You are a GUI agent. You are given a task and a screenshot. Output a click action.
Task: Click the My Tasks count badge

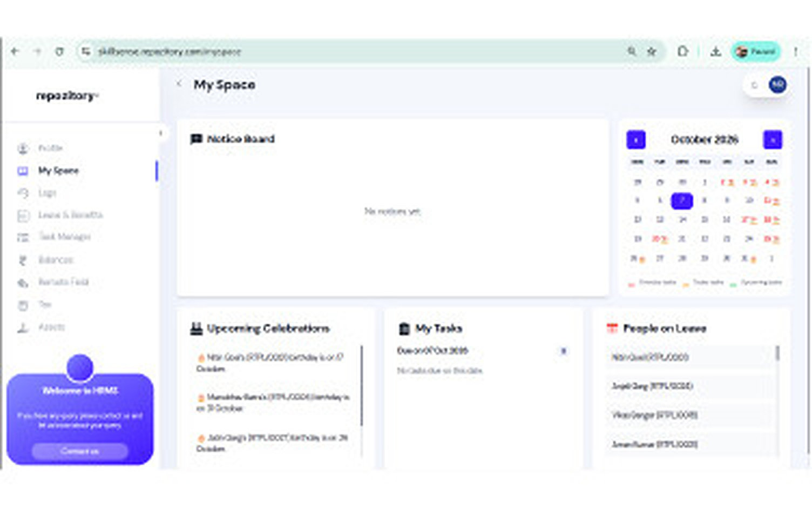[x=563, y=351]
